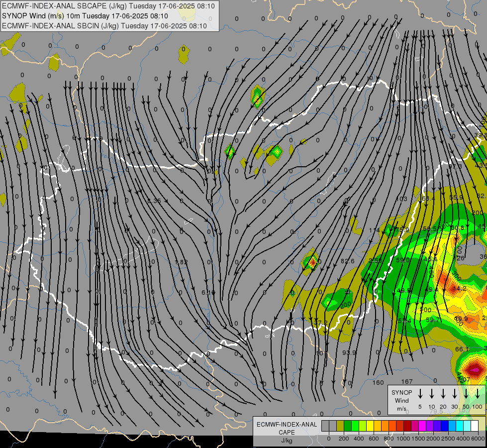
Task: Click the map value 39.8
Action: point(481,135)
